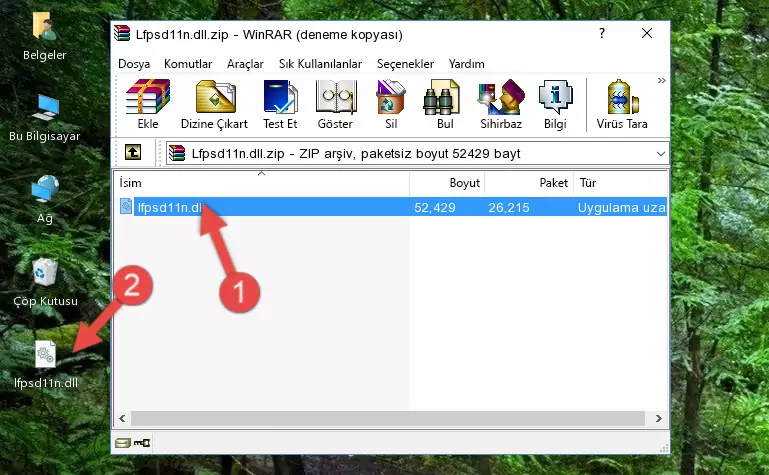Click the horizontal scrollbar track
769x475 pixels.
pyautogui.click(x=387, y=418)
